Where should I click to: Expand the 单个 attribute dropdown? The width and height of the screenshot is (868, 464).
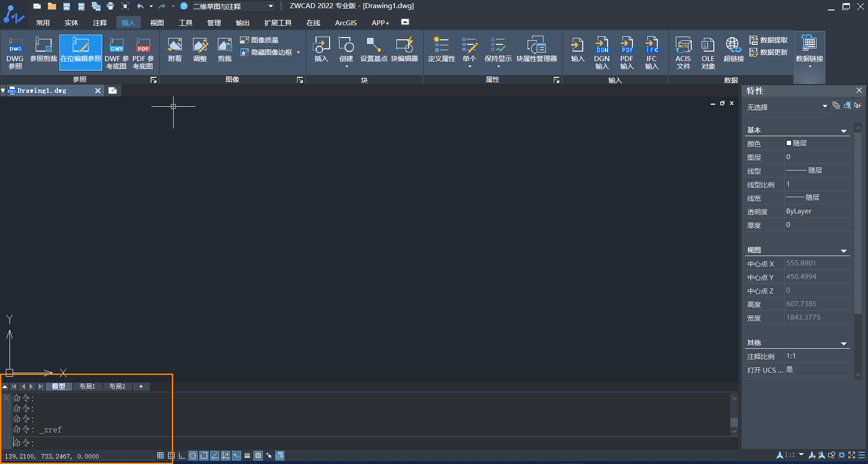pyautogui.click(x=470, y=66)
